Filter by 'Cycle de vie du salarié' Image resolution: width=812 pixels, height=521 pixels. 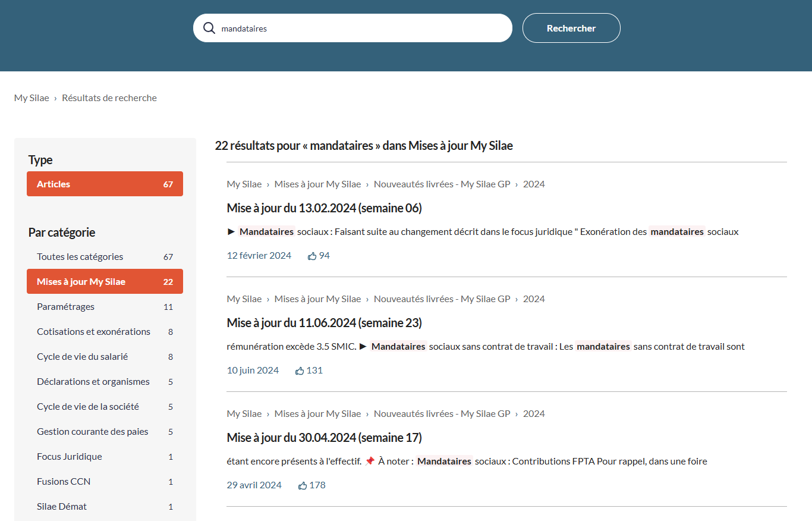(x=105, y=357)
